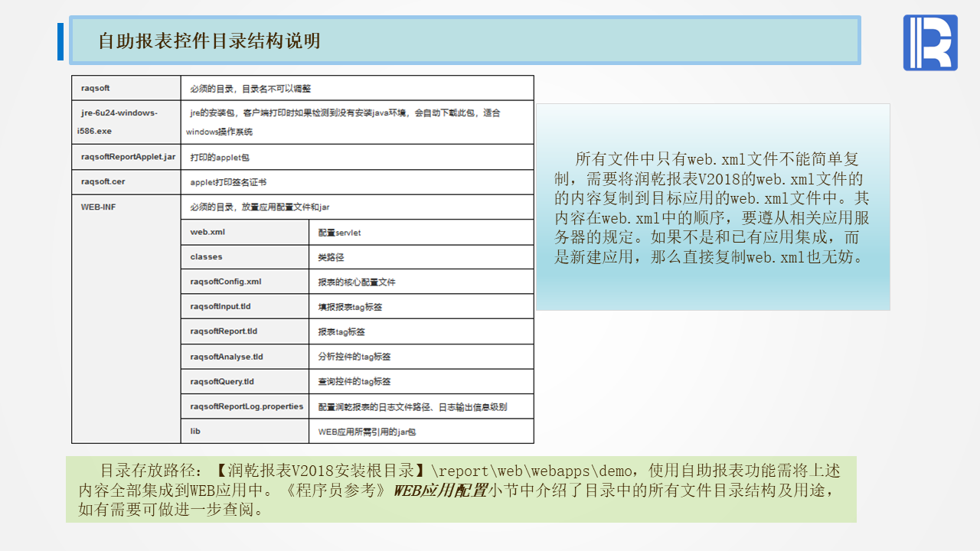The image size is (980, 551).
Task: Select the slide title 自助报表控件目录结构说明
Action: click(x=209, y=41)
